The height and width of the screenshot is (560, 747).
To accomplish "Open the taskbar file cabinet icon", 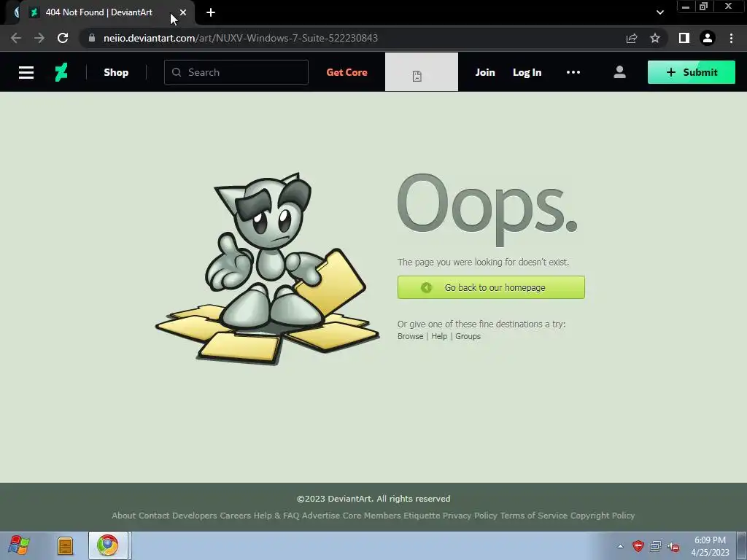I will coord(65,545).
